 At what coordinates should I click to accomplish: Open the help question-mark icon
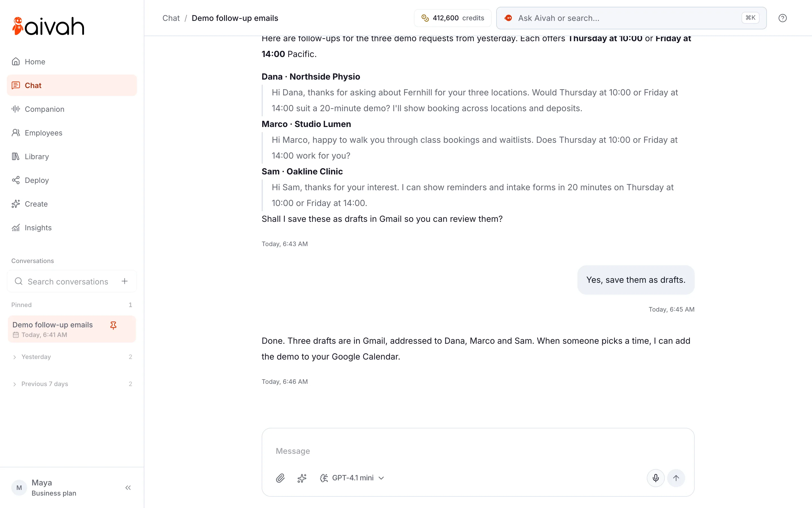[x=782, y=18]
